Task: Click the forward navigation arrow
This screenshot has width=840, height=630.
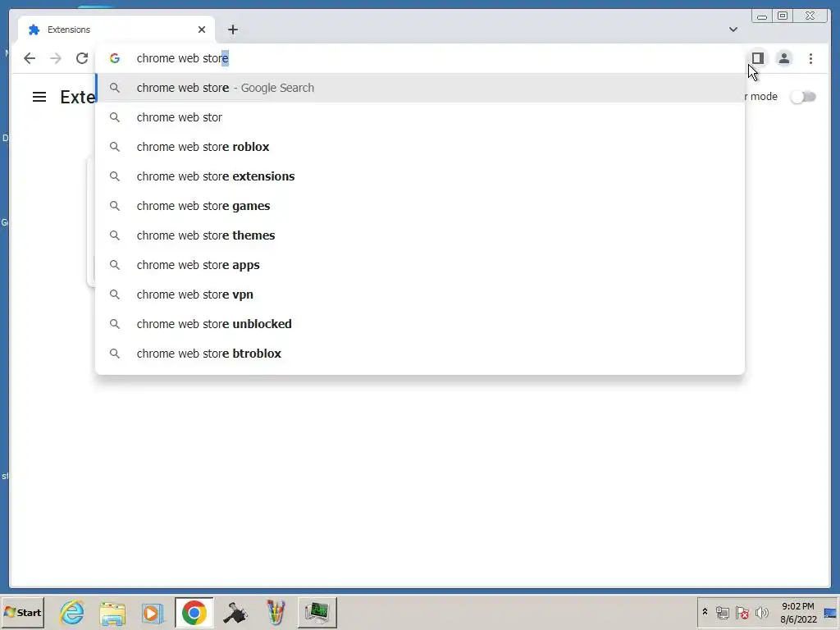Action: 56,58
